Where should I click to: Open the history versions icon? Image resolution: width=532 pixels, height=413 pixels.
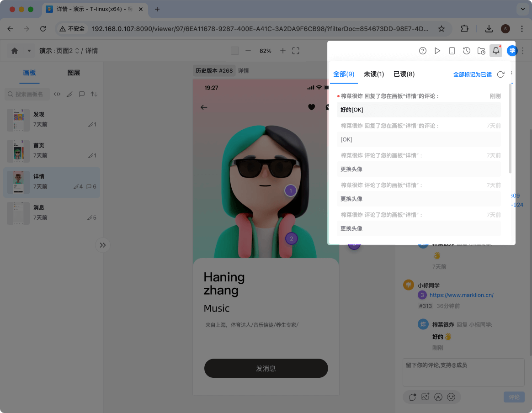(x=467, y=51)
